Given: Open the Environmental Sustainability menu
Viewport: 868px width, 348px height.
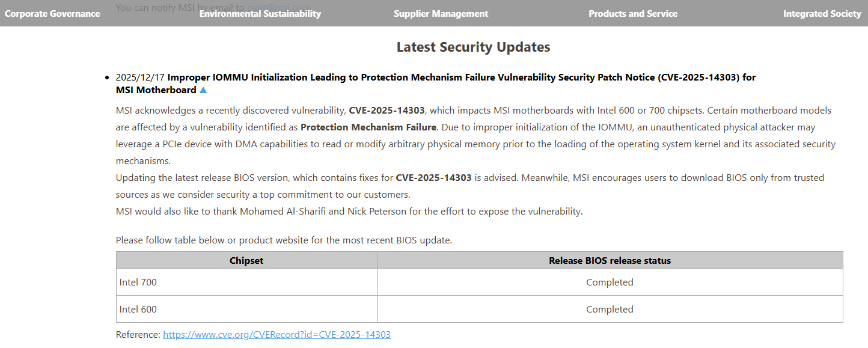Looking at the screenshot, I should pos(260,14).
